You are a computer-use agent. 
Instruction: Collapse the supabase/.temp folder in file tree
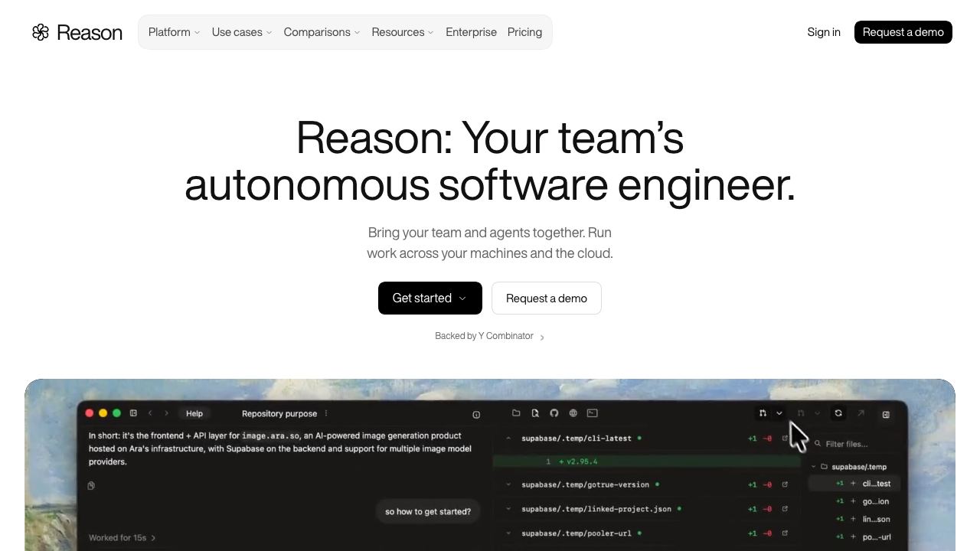coord(814,467)
